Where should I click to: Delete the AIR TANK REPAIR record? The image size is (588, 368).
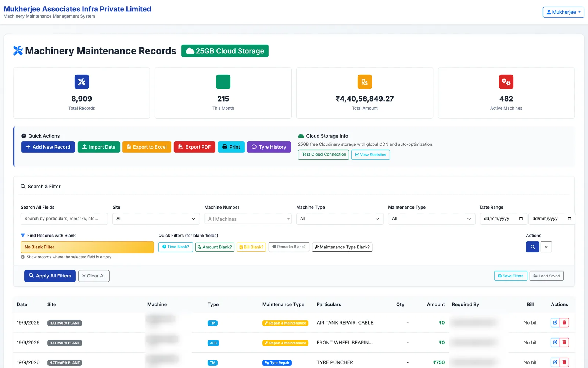pyautogui.click(x=564, y=323)
